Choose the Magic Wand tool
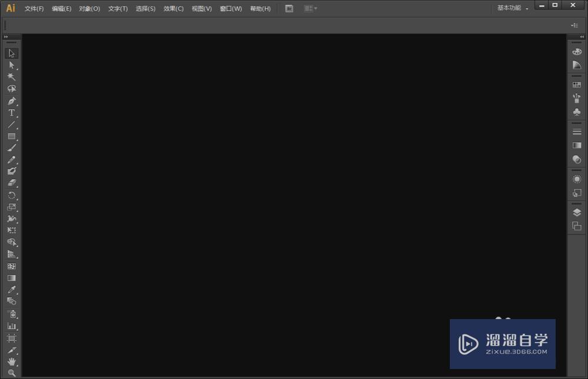Viewport: 588px width, 379px height. [x=12, y=77]
